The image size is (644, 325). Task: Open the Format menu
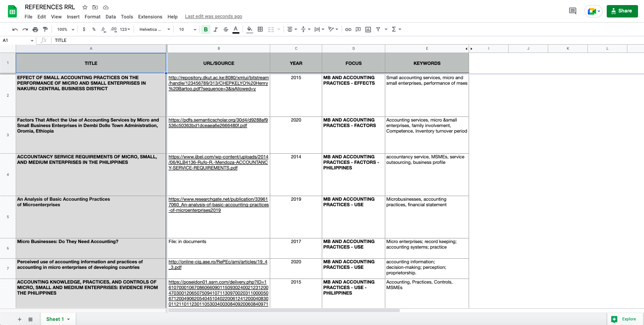pos(93,17)
